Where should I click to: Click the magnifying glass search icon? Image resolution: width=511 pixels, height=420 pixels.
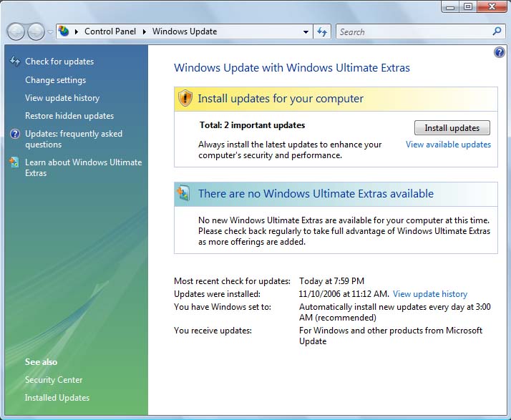[497, 31]
